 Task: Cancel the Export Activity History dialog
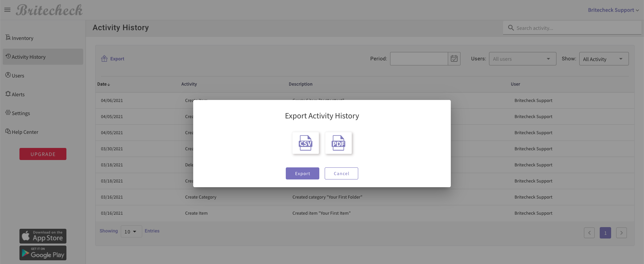pos(341,173)
